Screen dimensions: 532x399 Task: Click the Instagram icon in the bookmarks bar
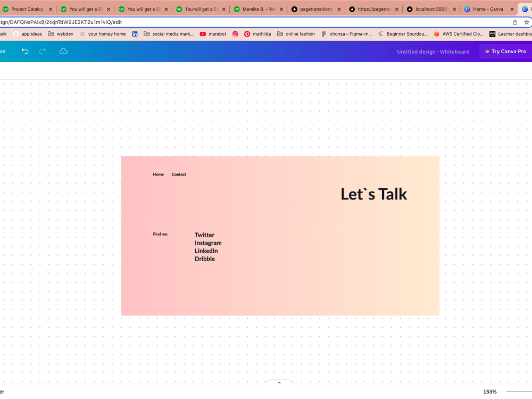point(235,34)
